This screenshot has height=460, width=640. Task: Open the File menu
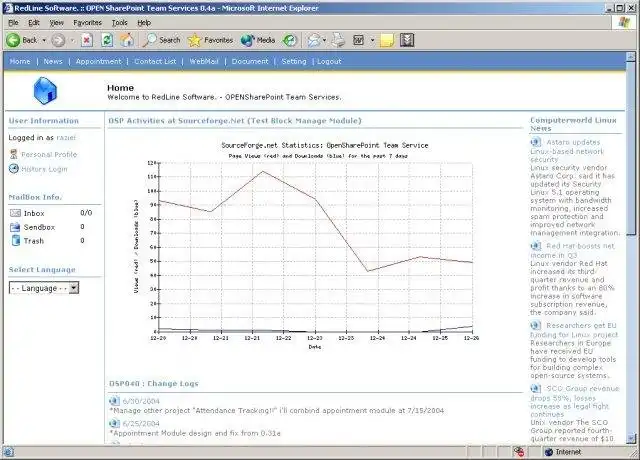(x=13, y=23)
